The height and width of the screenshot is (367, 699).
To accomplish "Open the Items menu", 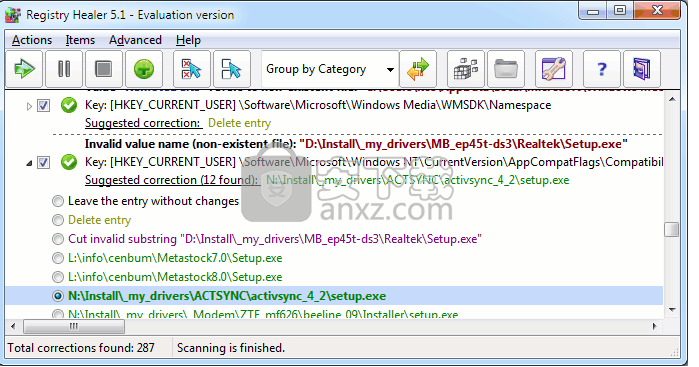I will [x=80, y=40].
